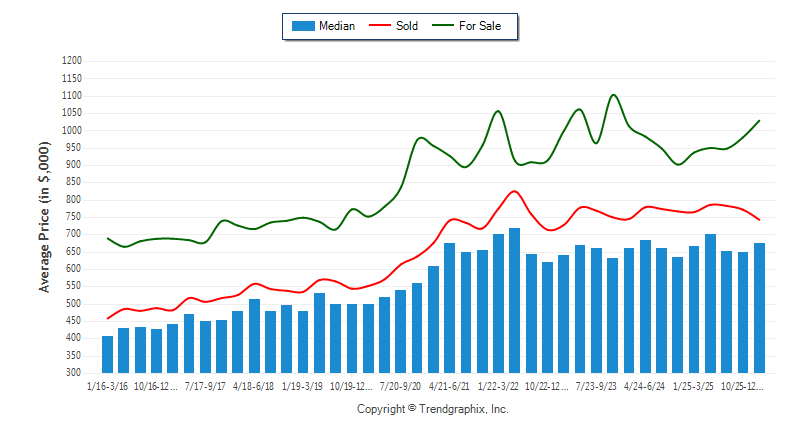Click the blue Median legend swatch
The height and width of the screenshot is (434, 800).
pyautogui.click(x=301, y=26)
